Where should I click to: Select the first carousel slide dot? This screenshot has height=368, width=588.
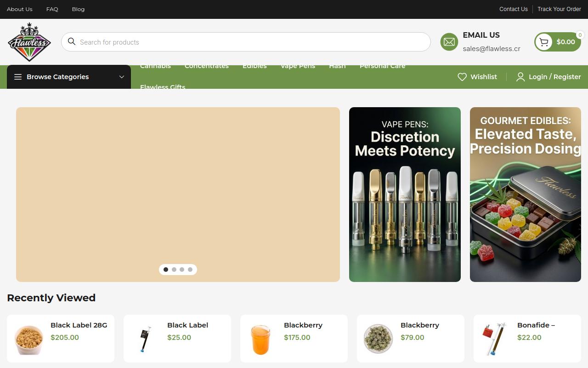point(166,270)
